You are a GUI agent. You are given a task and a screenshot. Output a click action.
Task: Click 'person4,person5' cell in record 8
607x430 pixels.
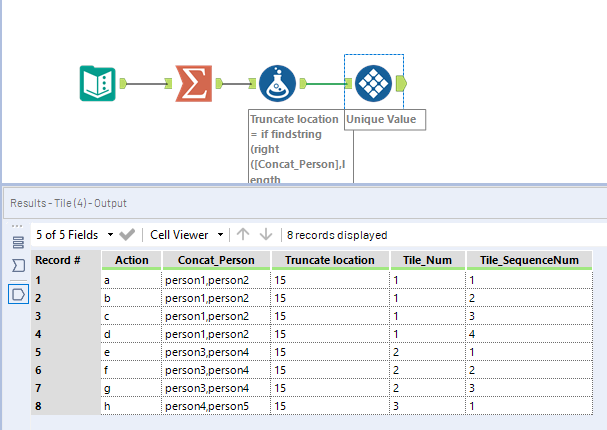216,406
